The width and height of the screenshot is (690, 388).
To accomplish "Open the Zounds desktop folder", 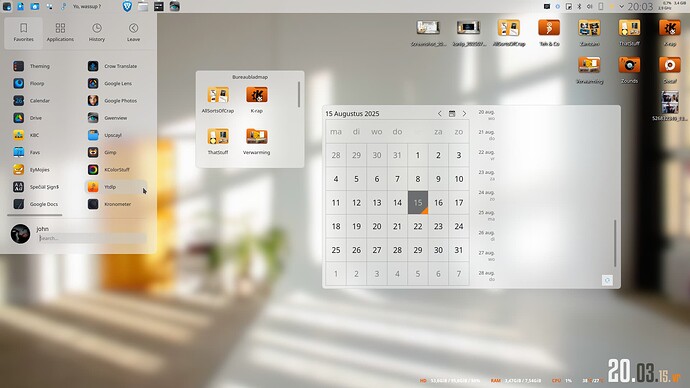I will (629, 70).
